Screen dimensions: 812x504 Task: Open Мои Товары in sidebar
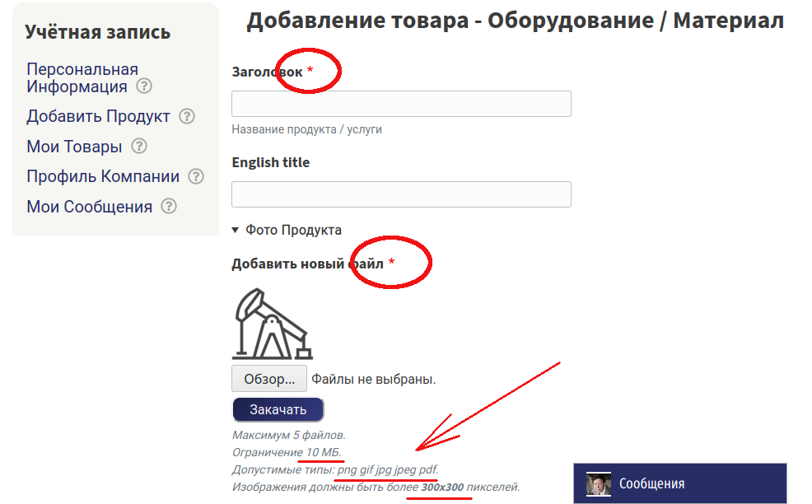(x=75, y=147)
